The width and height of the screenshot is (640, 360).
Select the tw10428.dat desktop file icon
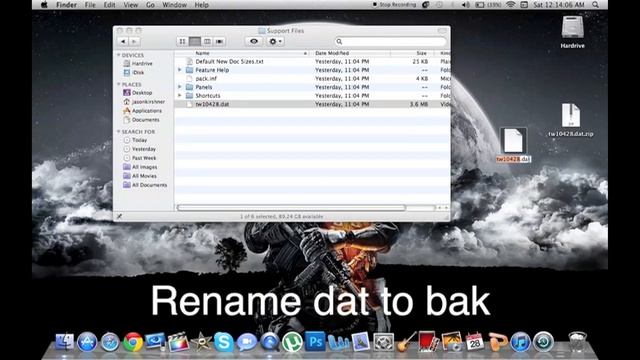click(513, 140)
